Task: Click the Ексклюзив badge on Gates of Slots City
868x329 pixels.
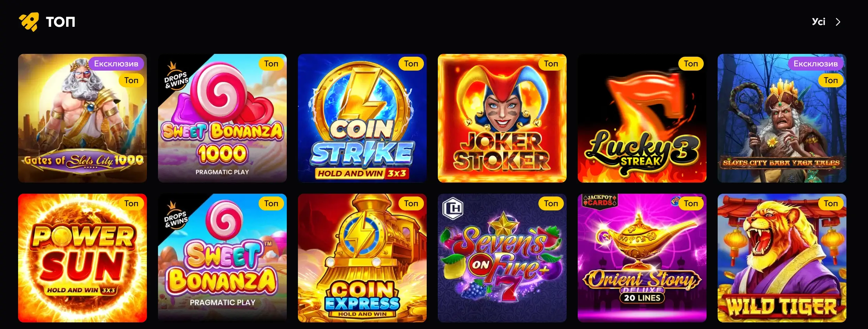Action: point(116,64)
